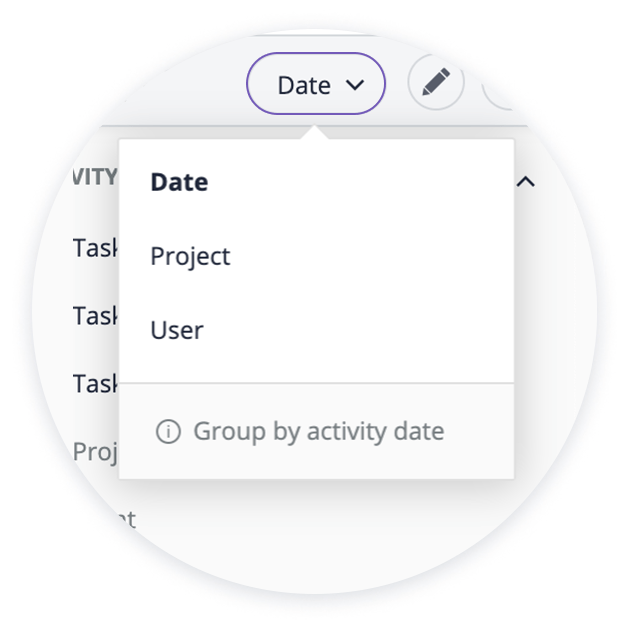Screen dimensions: 627x627
Task: Open the first Task row in list
Action: coord(96,248)
